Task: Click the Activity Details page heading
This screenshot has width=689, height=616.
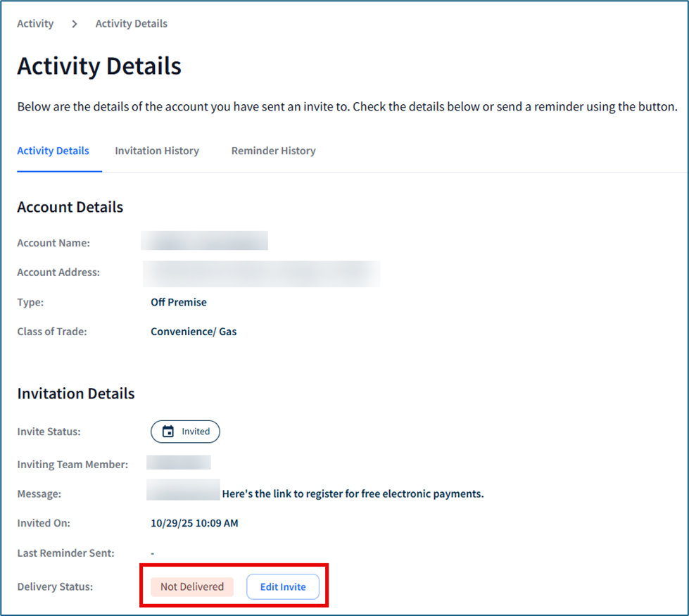Action: pyautogui.click(x=99, y=66)
